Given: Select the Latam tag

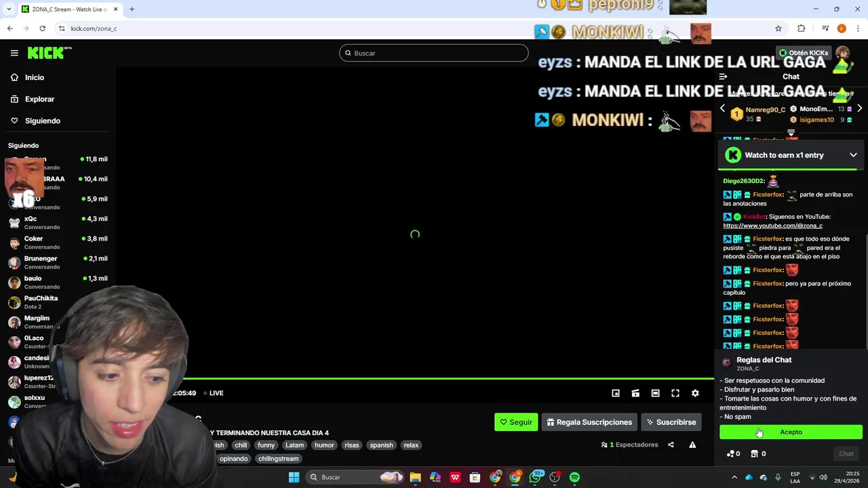Looking at the screenshot, I should (294, 445).
